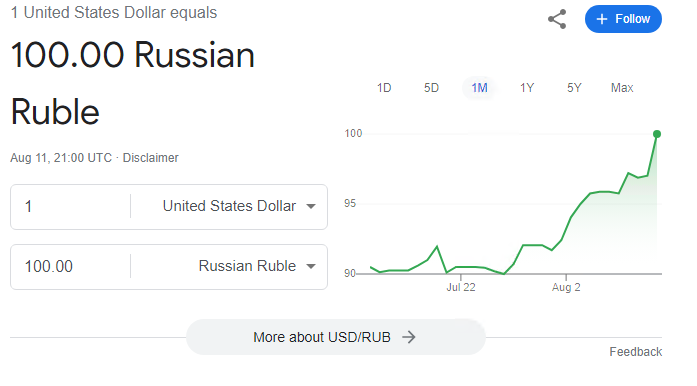The image size is (697, 386).
Task: Follow the USD/RUB currency pair
Action: click(x=623, y=19)
